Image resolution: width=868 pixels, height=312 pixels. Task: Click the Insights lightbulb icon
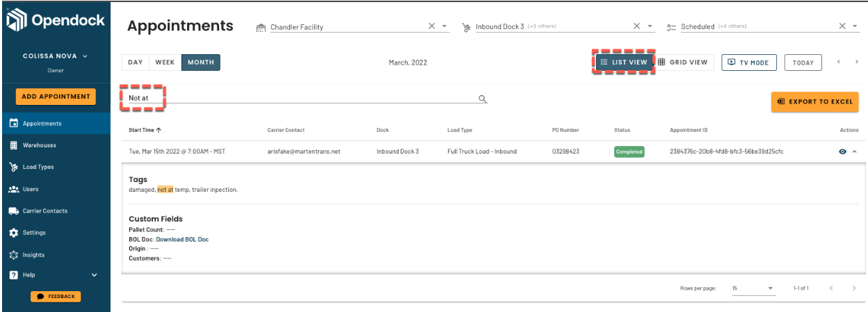click(x=13, y=255)
